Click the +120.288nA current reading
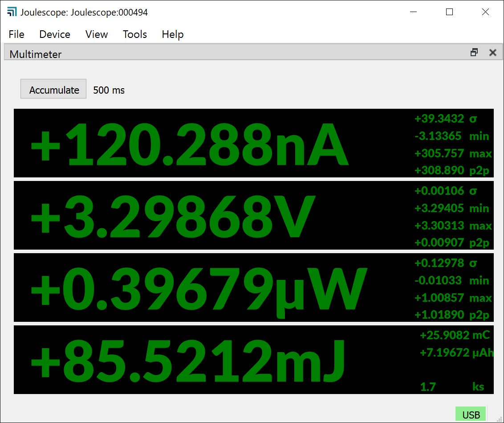The height and width of the screenshot is (423, 504). (x=190, y=144)
